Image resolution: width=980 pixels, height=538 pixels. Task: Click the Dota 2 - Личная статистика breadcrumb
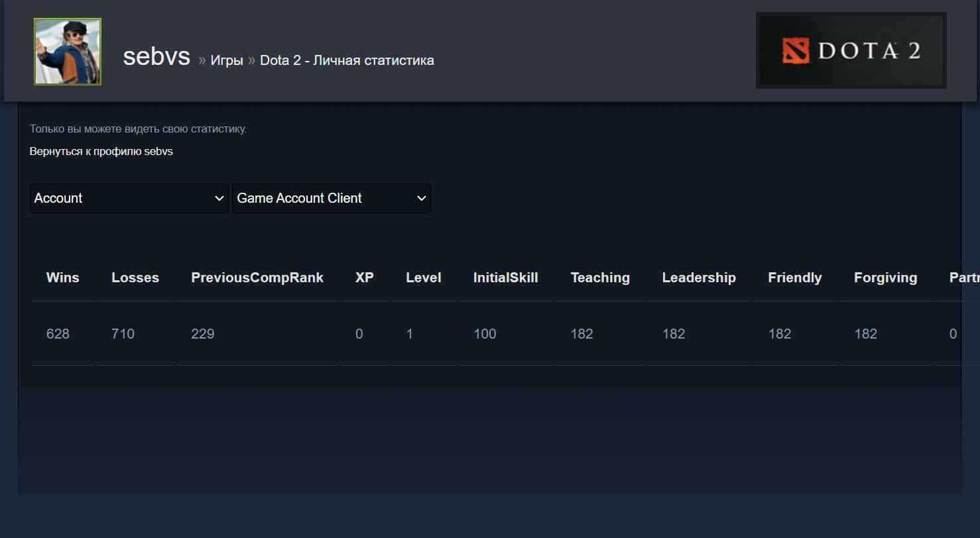tap(347, 60)
